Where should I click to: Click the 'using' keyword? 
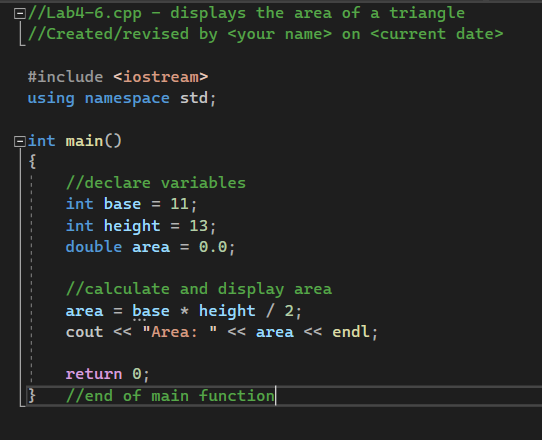(x=51, y=99)
